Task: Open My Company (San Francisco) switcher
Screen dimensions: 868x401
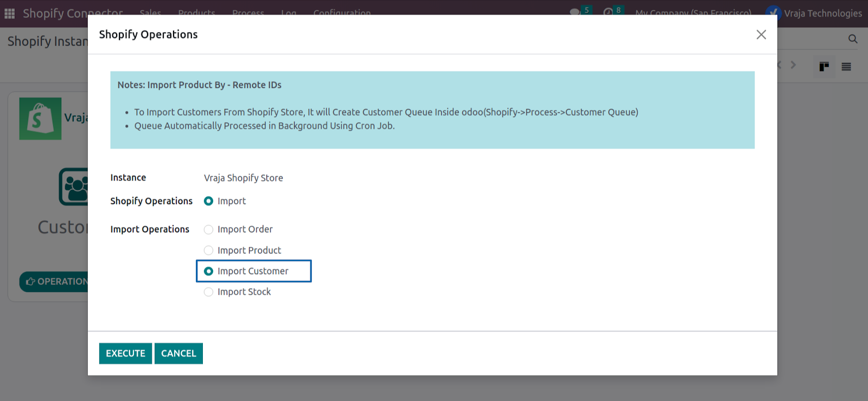Action: pyautogui.click(x=693, y=12)
